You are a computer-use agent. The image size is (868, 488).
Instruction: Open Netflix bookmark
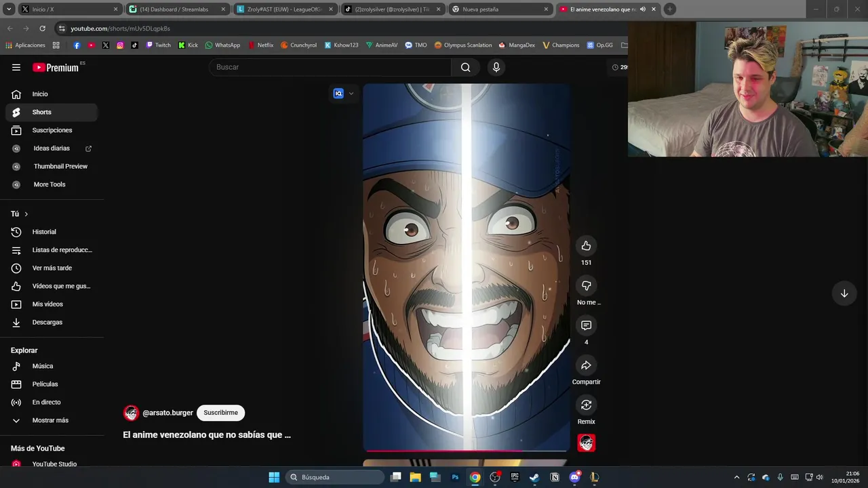click(x=260, y=45)
